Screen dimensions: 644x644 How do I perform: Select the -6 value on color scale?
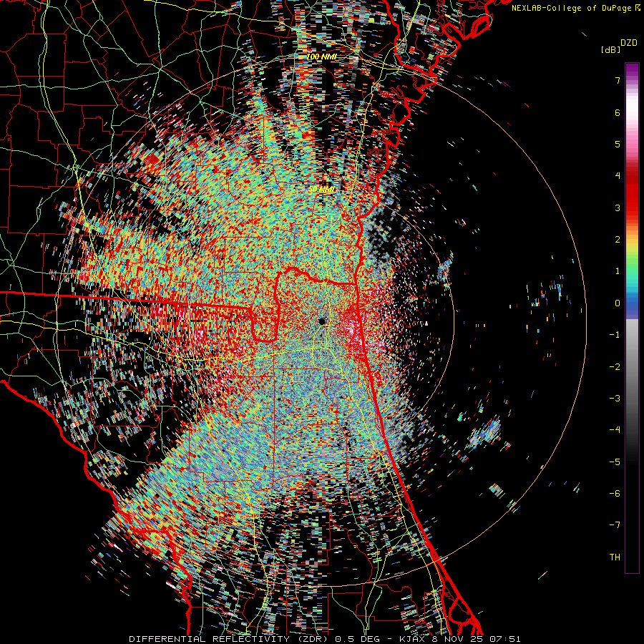pyautogui.click(x=615, y=494)
